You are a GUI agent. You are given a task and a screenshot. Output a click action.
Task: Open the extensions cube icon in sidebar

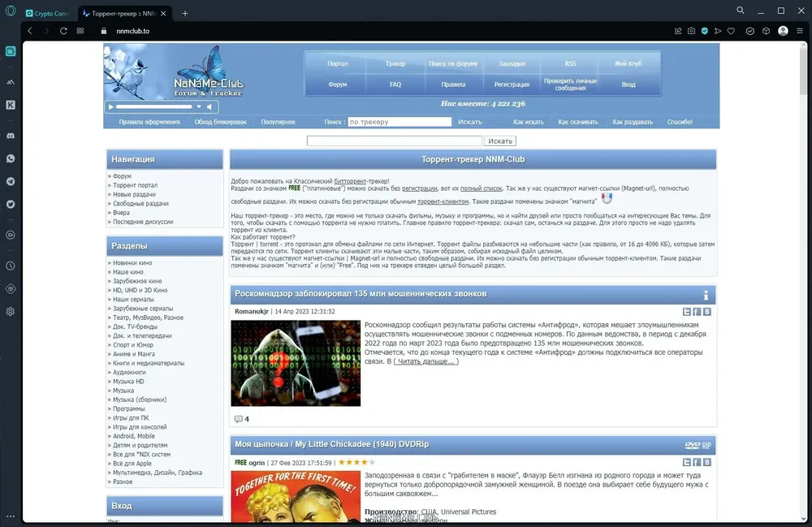point(11,289)
